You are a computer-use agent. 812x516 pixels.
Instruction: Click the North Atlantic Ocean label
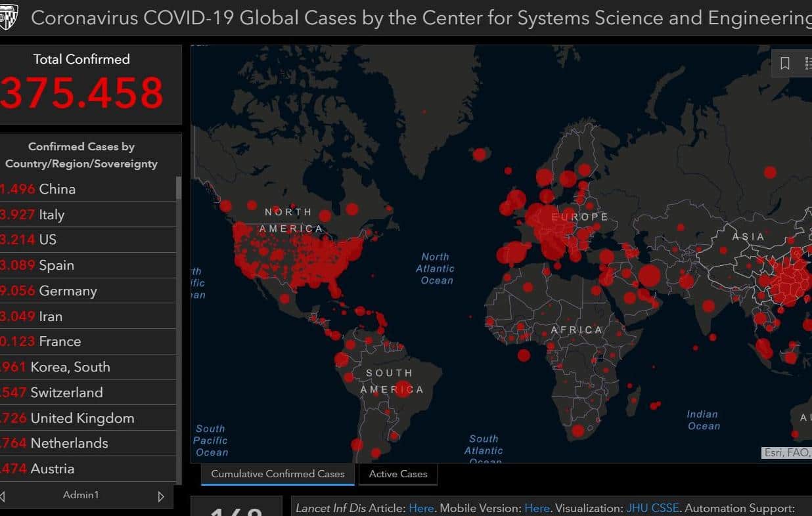click(436, 269)
